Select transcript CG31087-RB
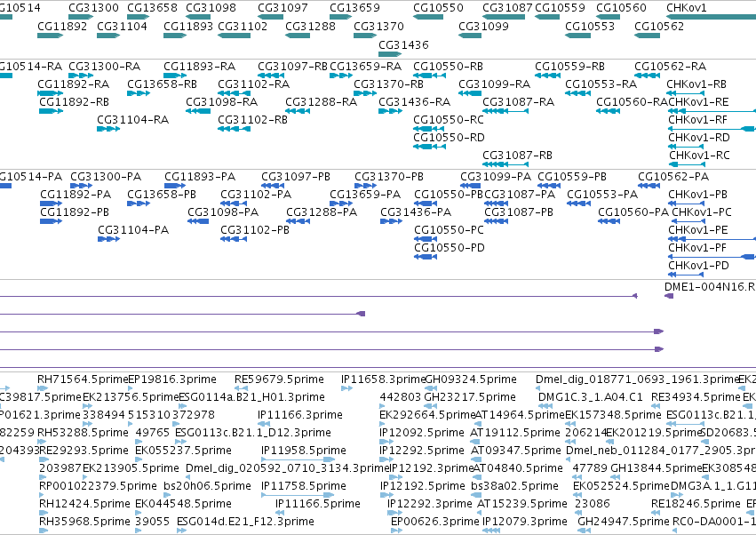 (x=517, y=156)
